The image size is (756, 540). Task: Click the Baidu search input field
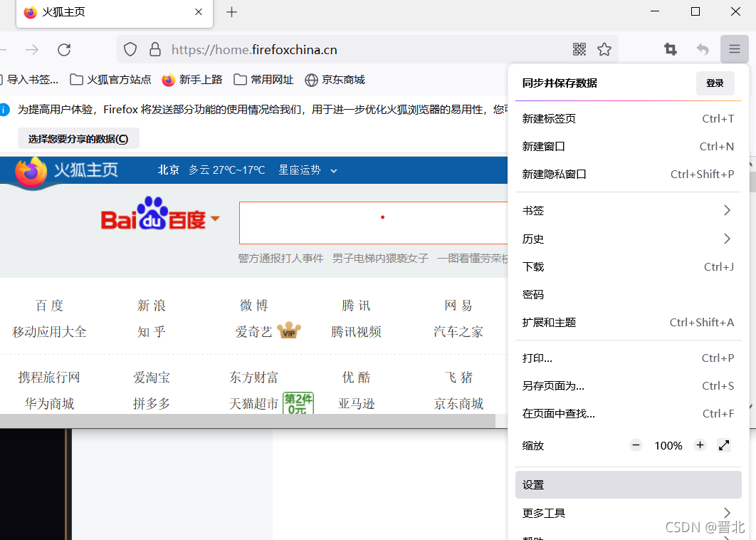374,222
